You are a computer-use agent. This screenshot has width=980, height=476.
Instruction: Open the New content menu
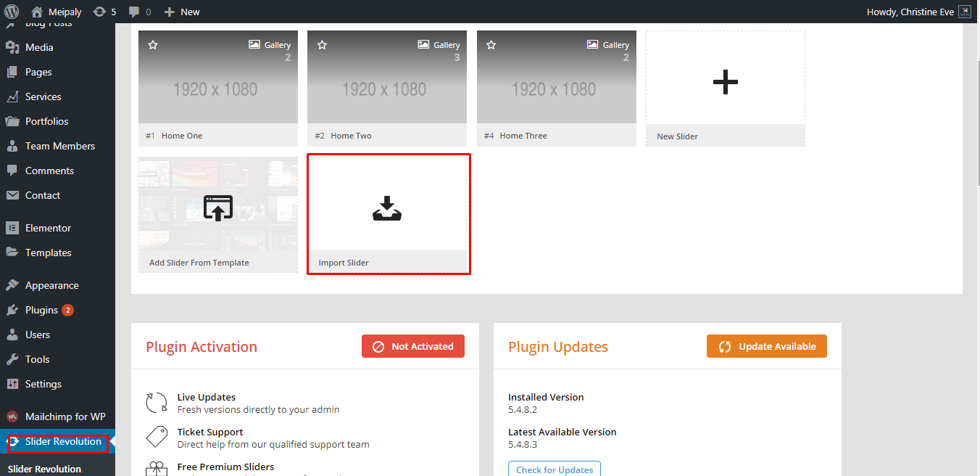pyautogui.click(x=182, y=12)
